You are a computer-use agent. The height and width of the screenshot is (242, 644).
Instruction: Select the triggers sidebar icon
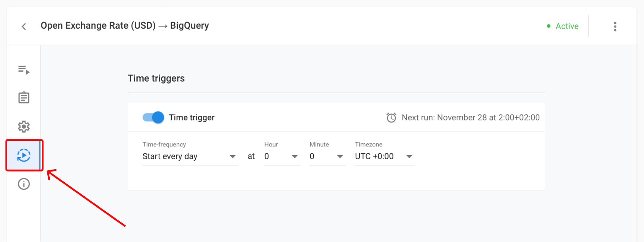point(24,155)
